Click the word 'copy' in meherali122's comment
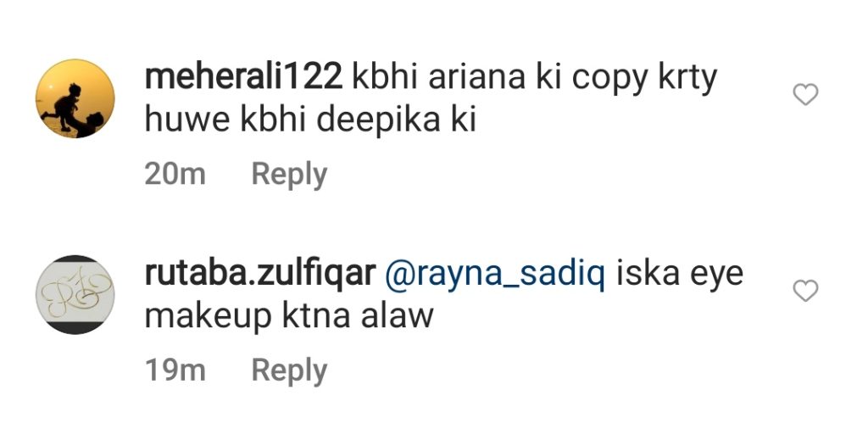This screenshot has width=868, height=440. 609,79
